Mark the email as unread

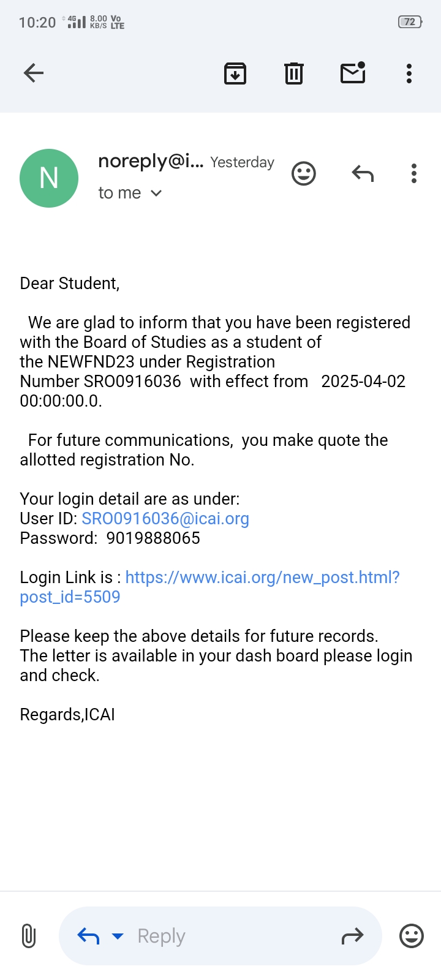(353, 73)
